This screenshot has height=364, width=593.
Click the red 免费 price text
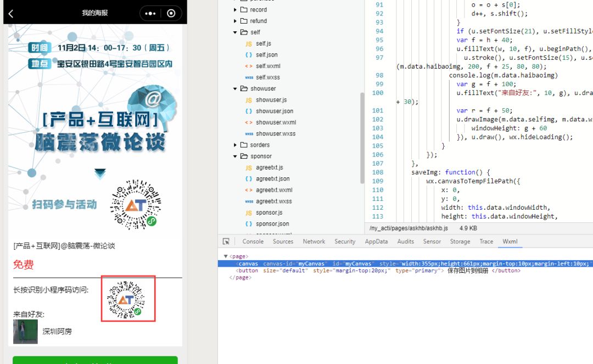point(24,264)
